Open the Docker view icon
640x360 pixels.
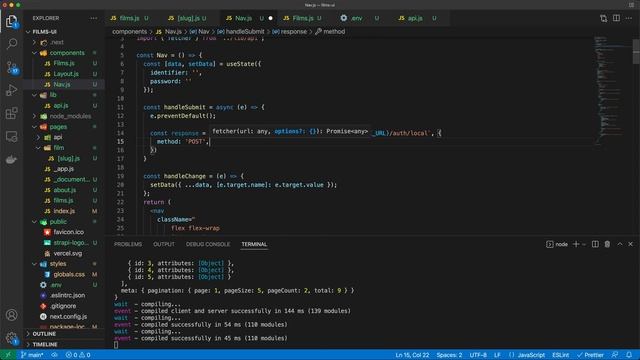tap(11, 160)
